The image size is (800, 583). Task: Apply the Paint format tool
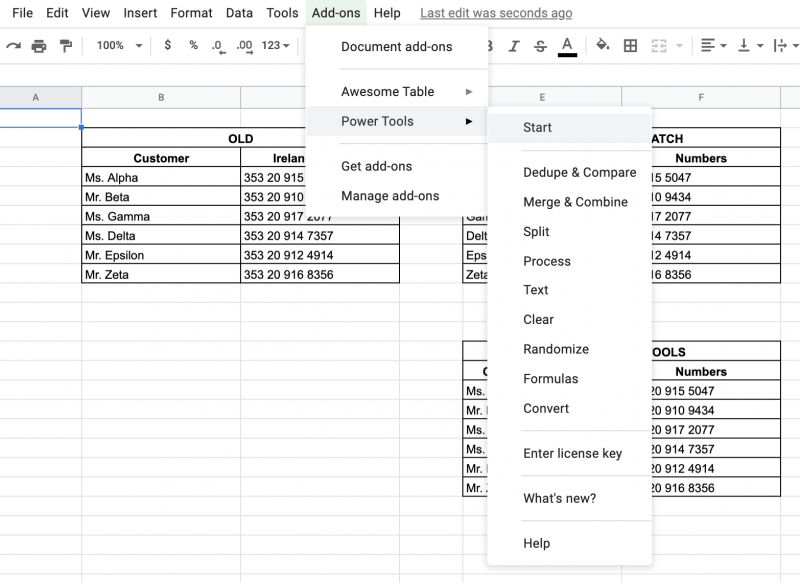click(x=68, y=46)
